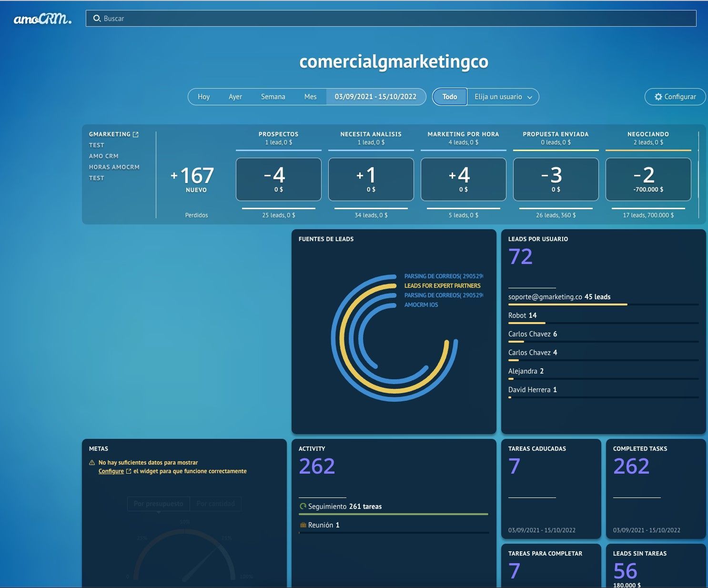The width and height of the screenshot is (708, 588).
Task: Select the Carlos Chavez 4 row
Action: (x=603, y=355)
